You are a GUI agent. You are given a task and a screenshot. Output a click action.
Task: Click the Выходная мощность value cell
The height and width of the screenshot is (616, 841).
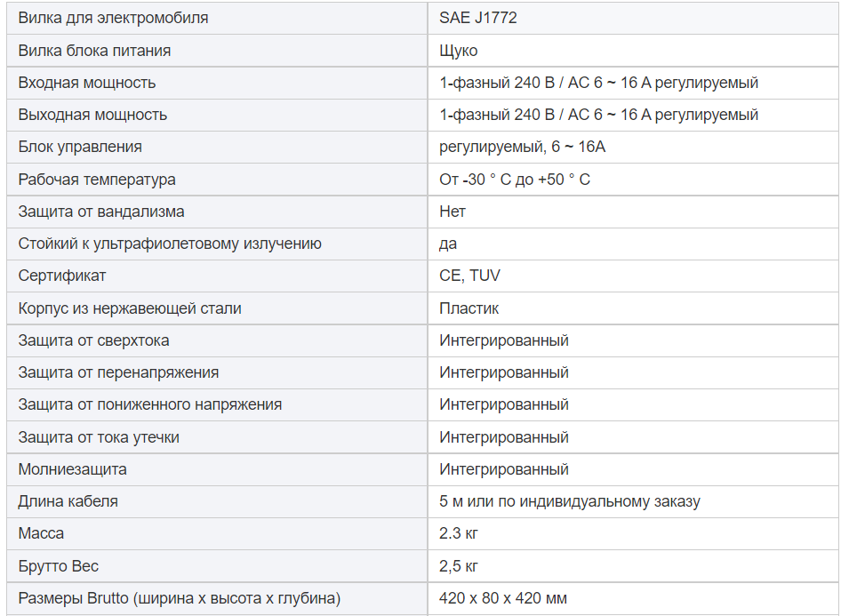(x=598, y=115)
